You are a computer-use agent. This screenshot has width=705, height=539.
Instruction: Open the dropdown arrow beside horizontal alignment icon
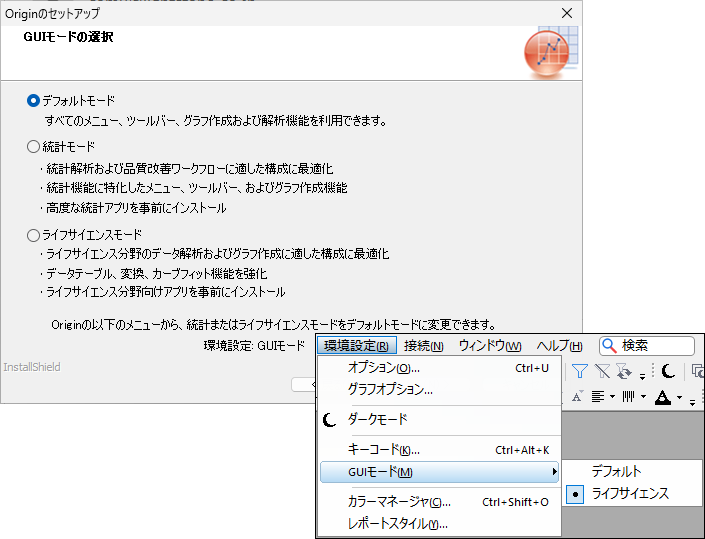pos(612,397)
